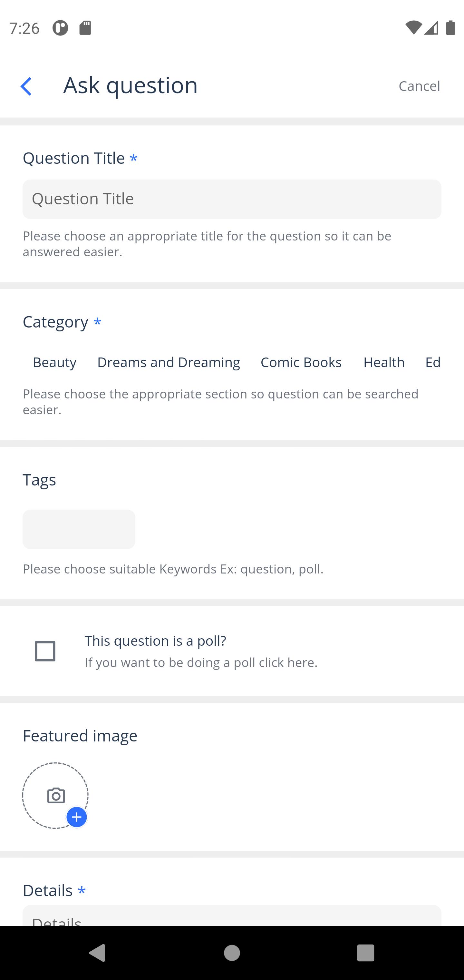Tap the battery status icon

(451, 28)
